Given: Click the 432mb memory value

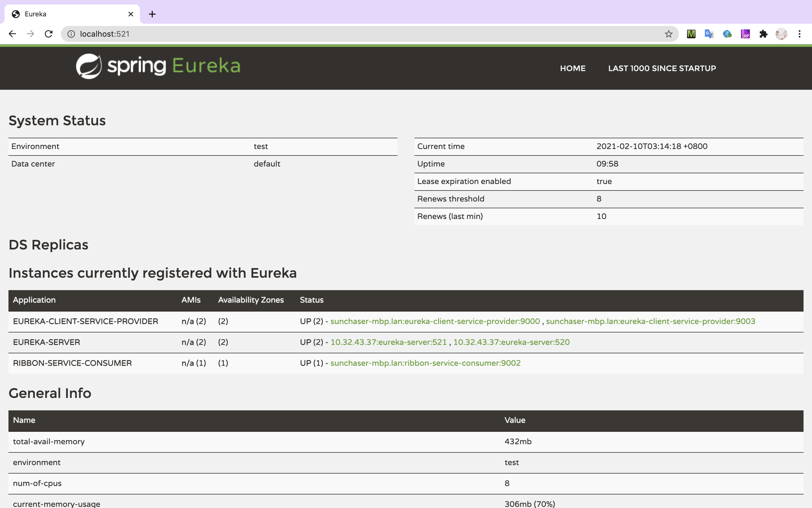Looking at the screenshot, I should coord(518,441).
